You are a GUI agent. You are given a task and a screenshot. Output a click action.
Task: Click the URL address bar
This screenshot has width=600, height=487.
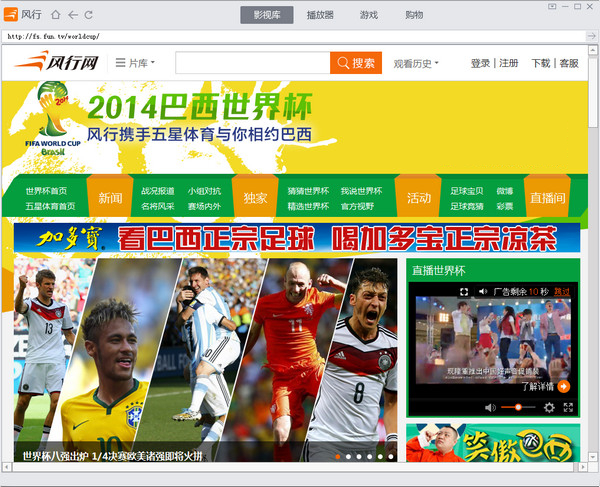coord(294,36)
